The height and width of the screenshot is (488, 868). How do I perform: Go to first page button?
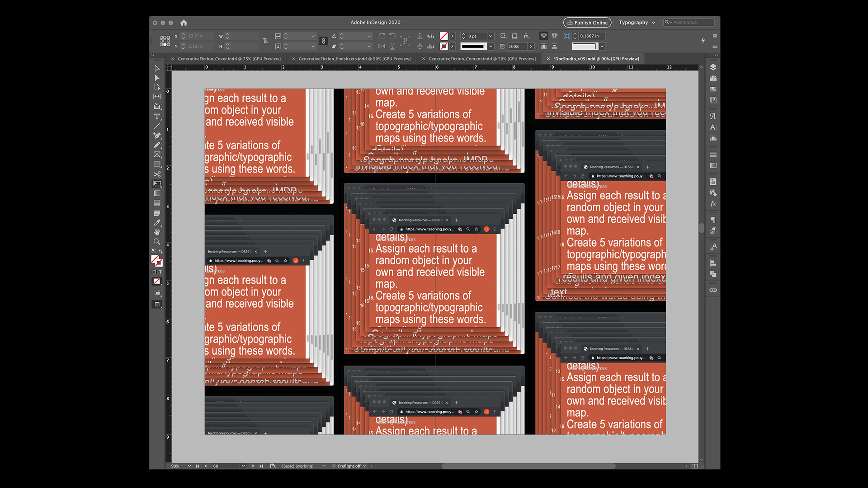198,466
